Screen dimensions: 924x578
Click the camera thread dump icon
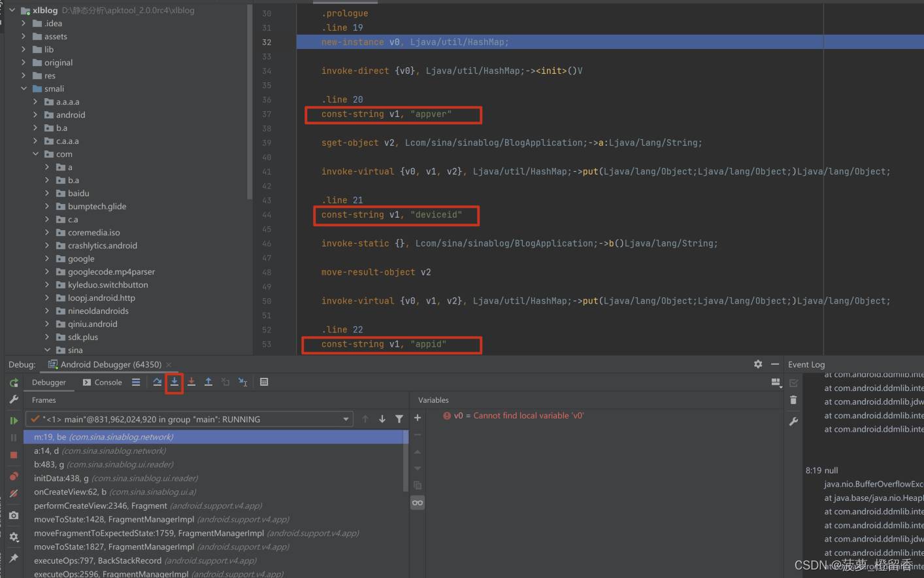(14, 515)
